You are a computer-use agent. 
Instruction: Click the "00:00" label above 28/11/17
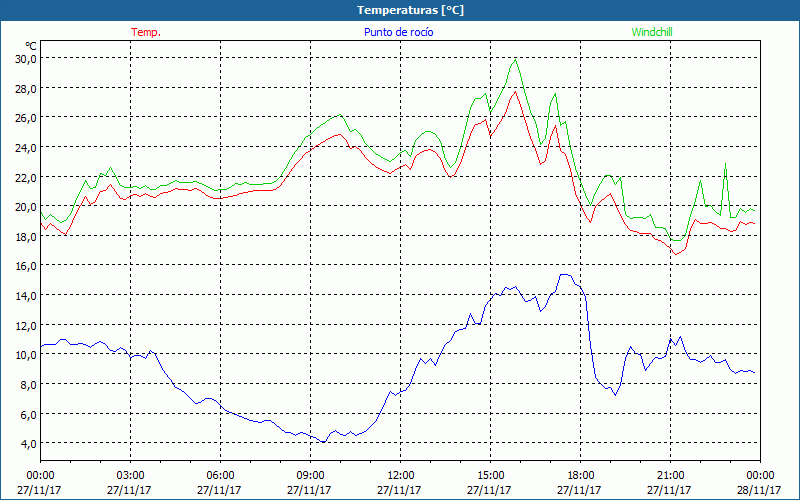(x=760, y=476)
